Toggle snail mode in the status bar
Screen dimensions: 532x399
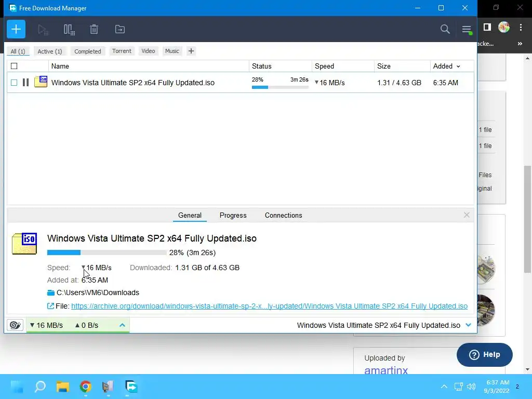(15, 325)
